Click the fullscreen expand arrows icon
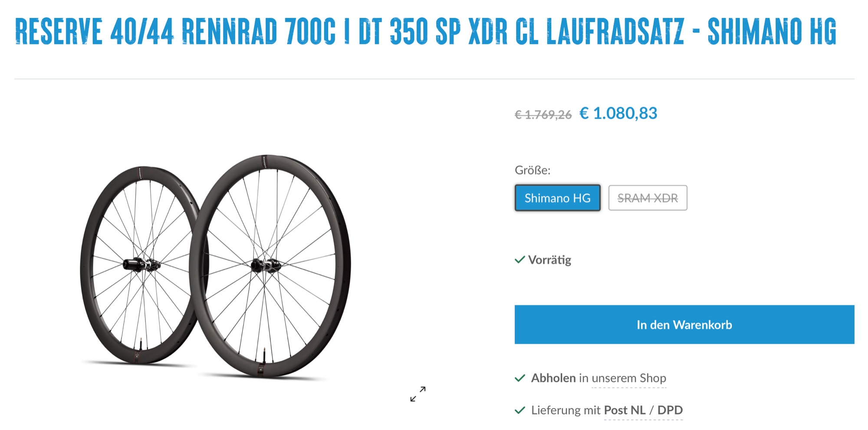This screenshot has width=868, height=430. tap(418, 394)
